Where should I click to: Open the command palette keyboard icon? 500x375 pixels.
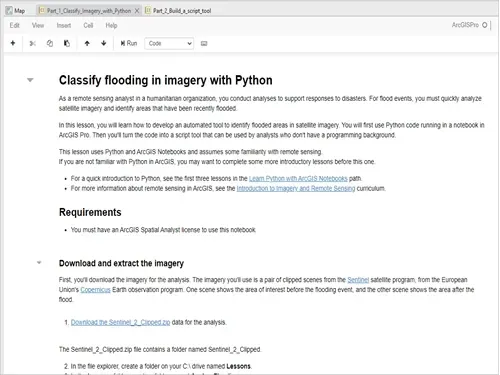click(x=204, y=43)
